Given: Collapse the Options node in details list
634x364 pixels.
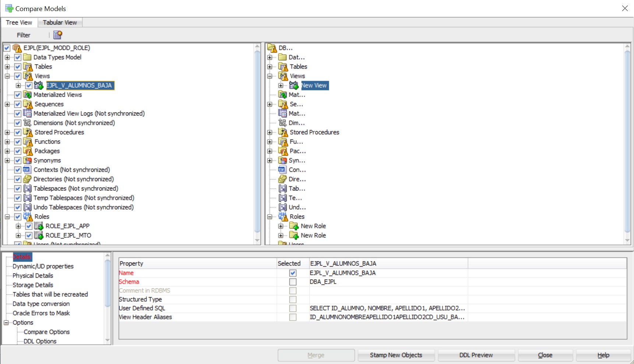Looking at the screenshot, I should click(6, 322).
